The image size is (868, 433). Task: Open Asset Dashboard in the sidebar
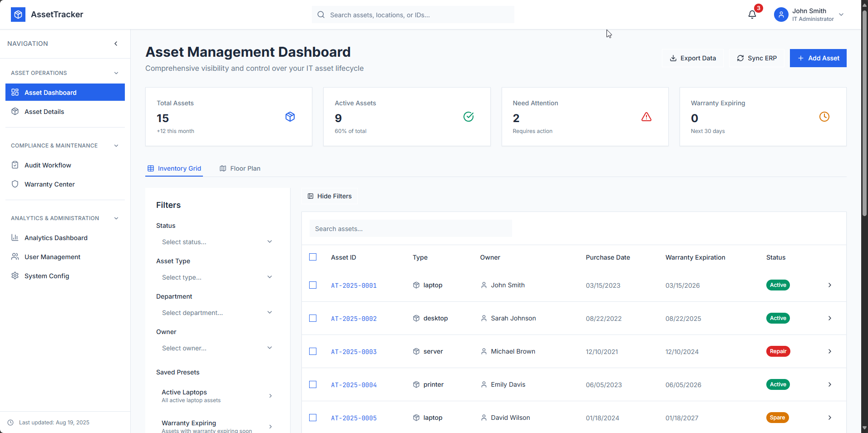point(65,93)
